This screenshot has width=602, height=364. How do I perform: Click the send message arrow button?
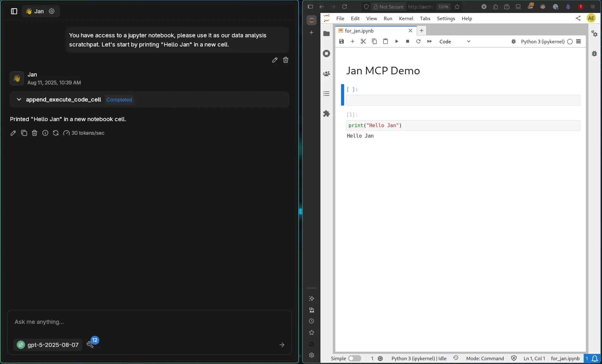click(x=282, y=345)
